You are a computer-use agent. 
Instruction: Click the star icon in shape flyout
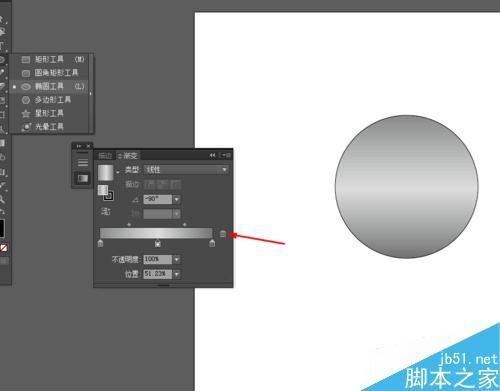(26, 114)
